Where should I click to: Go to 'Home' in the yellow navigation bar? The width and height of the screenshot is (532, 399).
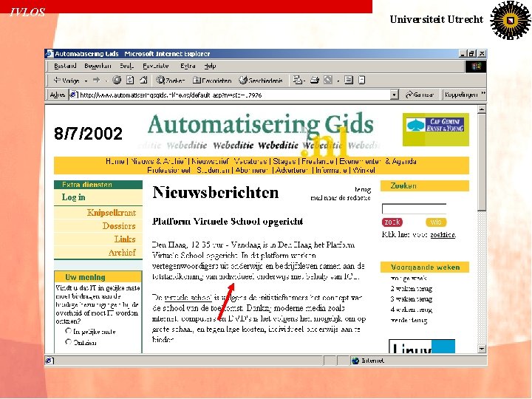click(115, 161)
